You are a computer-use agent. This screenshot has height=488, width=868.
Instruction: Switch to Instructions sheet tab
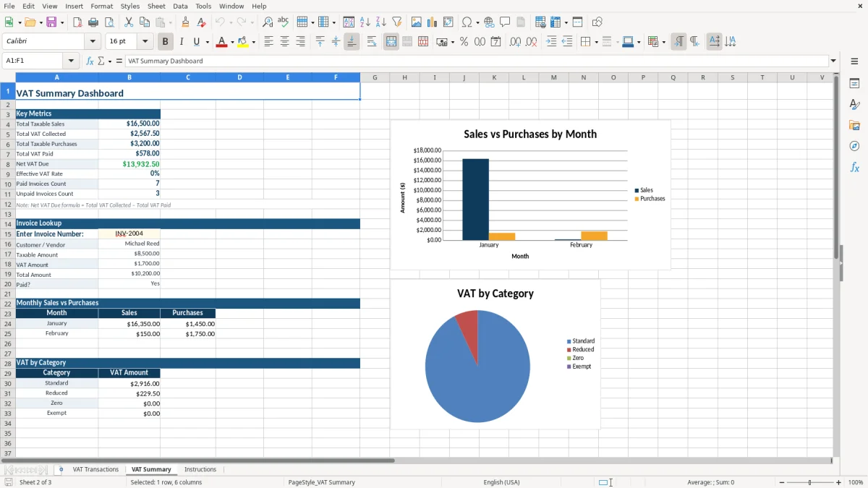pyautogui.click(x=200, y=469)
